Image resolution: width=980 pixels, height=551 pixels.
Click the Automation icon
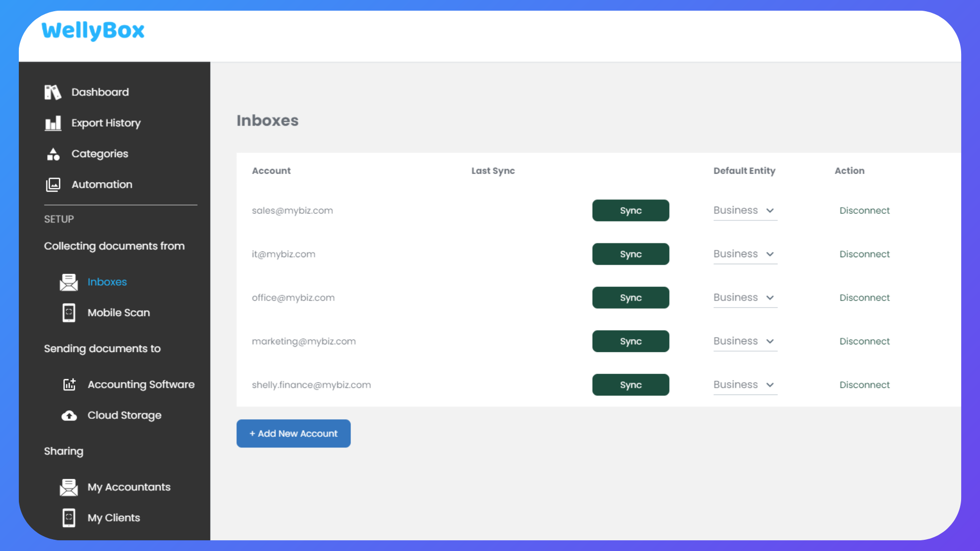point(53,185)
